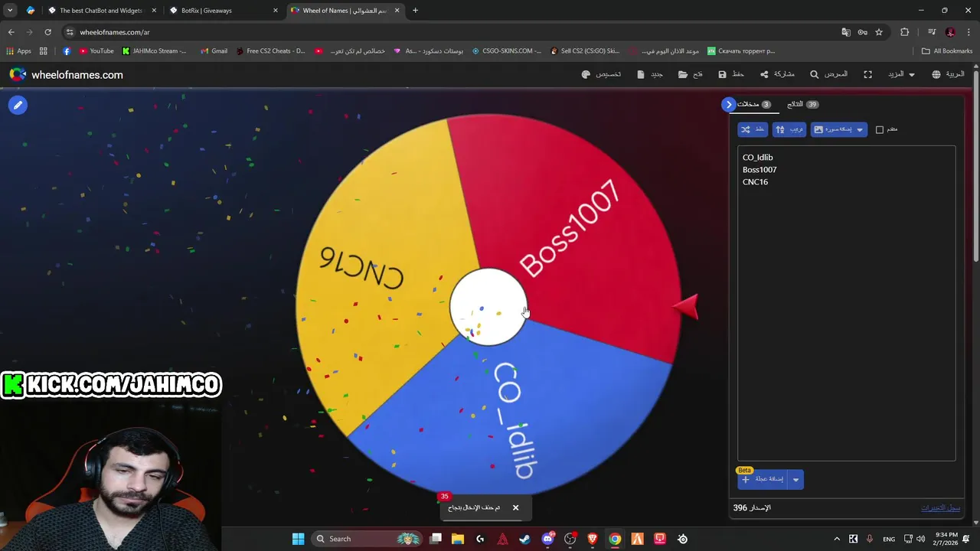Bookmark this page with star icon
Screen dimensions: 980x551
point(879,32)
